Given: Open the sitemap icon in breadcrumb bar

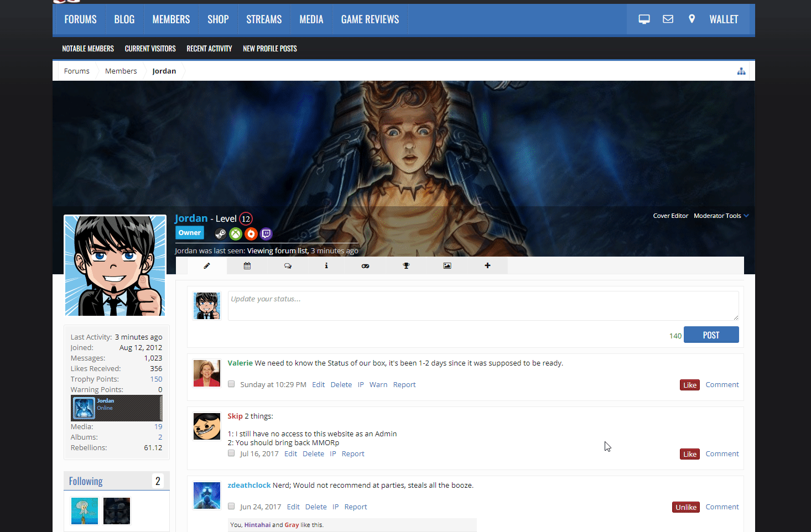Looking at the screenshot, I should [x=741, y=71].
